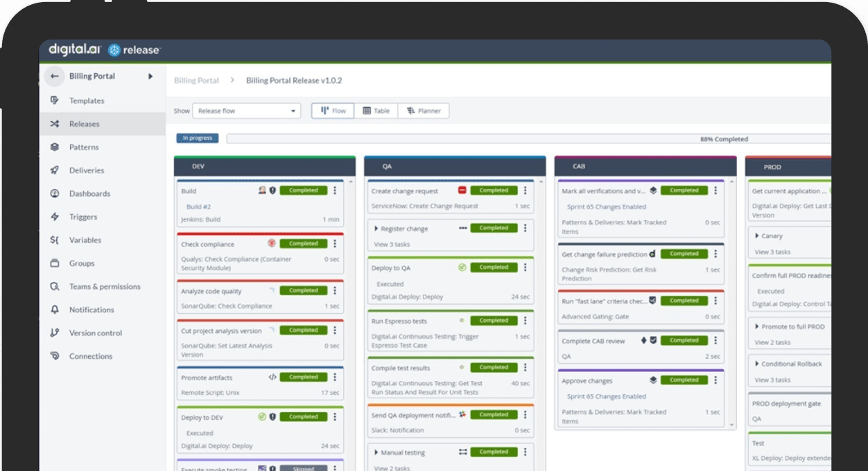
Task: Click Get change failure prediction icon
Action: click(x=652, y=254)
